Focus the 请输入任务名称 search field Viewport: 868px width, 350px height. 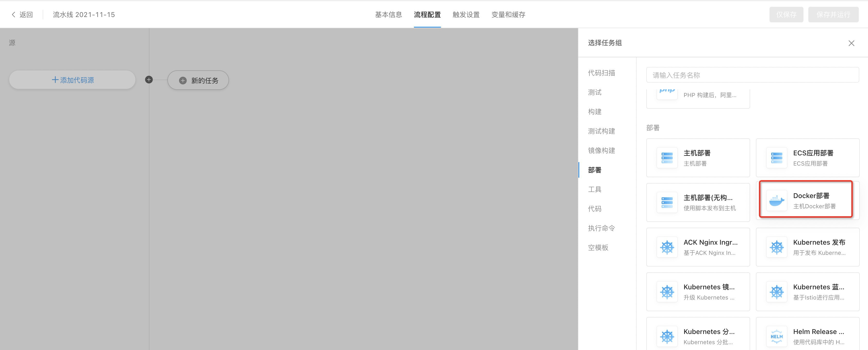tap(752, 75)
